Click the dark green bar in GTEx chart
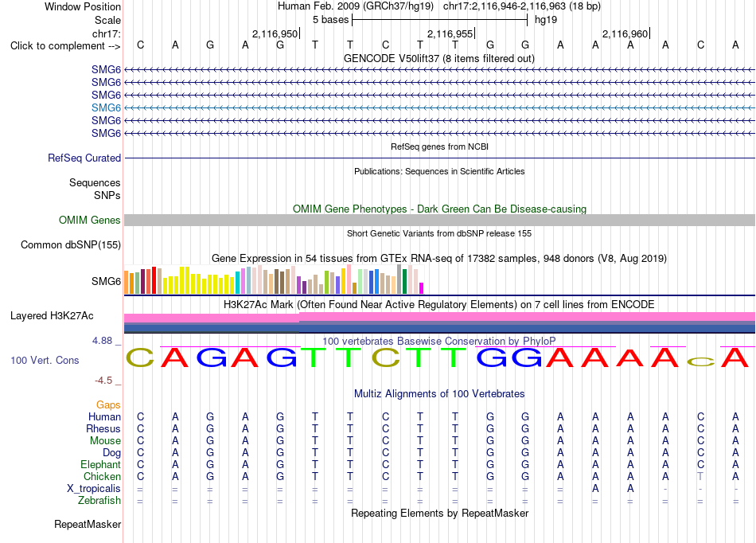756x543 pixels. 404,282
